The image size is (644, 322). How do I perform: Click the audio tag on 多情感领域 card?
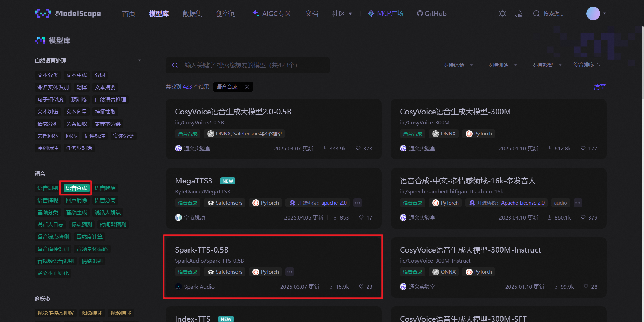[560, 203]
